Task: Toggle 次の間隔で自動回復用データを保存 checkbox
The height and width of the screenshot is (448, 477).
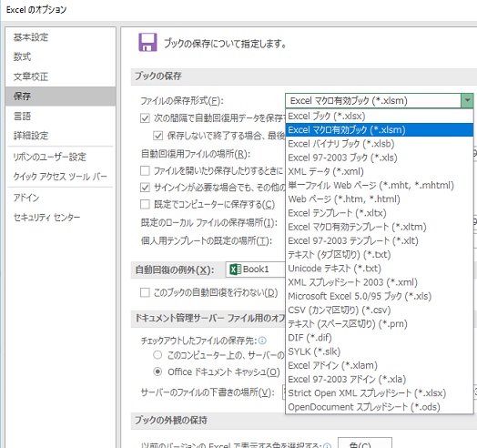Action: [x=145, y=118]
